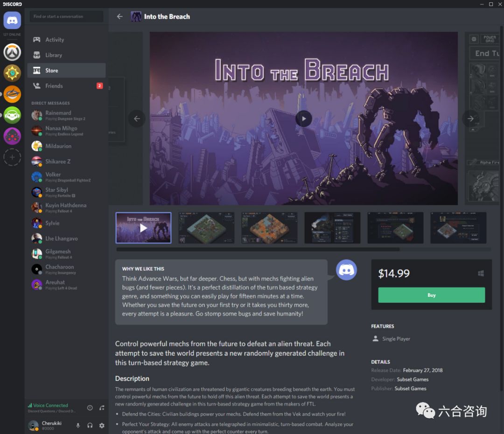Select the green island map screenshot thumbnail

[x=206, y=228]
